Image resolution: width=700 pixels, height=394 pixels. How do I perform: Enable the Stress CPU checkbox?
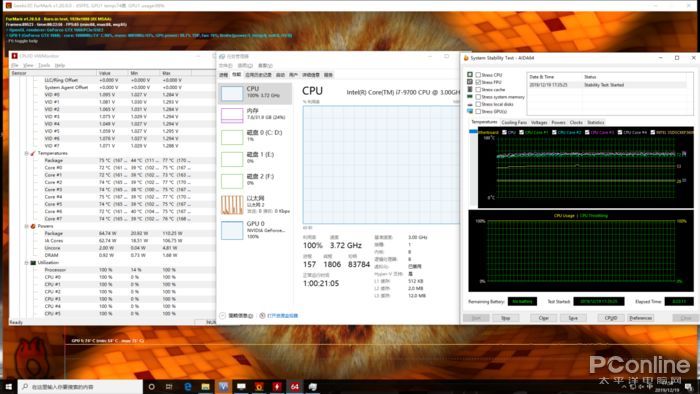[x=478, y=75]
